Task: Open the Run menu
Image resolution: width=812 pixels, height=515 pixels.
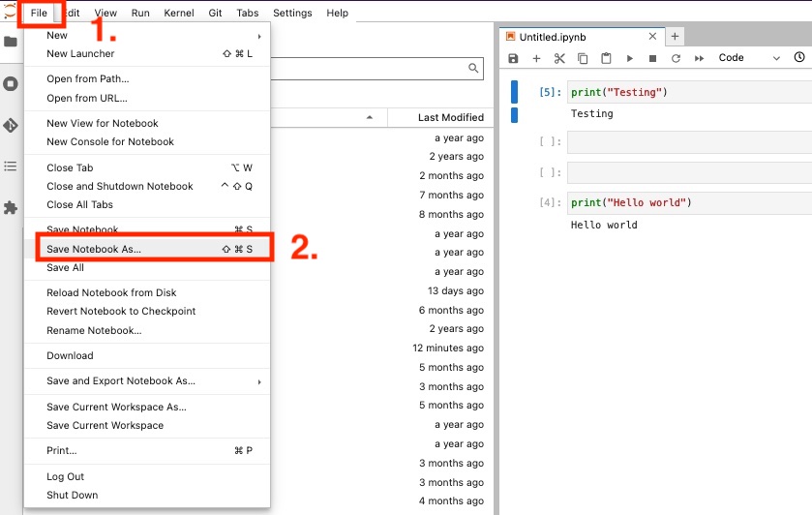Action: 140,13
